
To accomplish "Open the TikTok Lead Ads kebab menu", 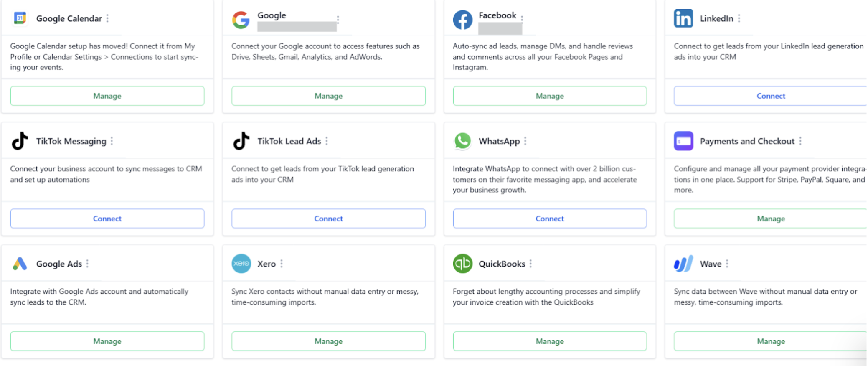I will pos(327,141).
